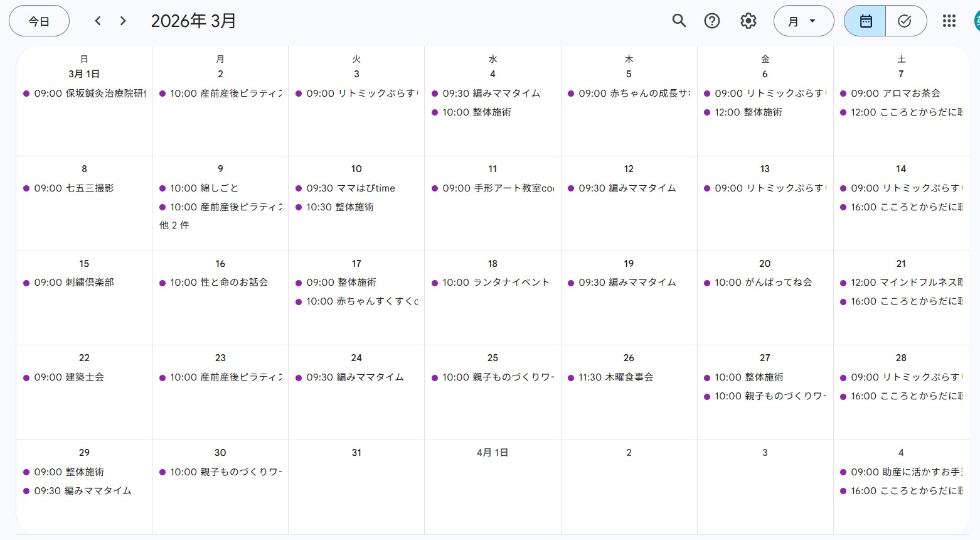The height and width of the screenshot is (540, 980).
Task: Switch to tasks checkmark view
Action: 905,21
